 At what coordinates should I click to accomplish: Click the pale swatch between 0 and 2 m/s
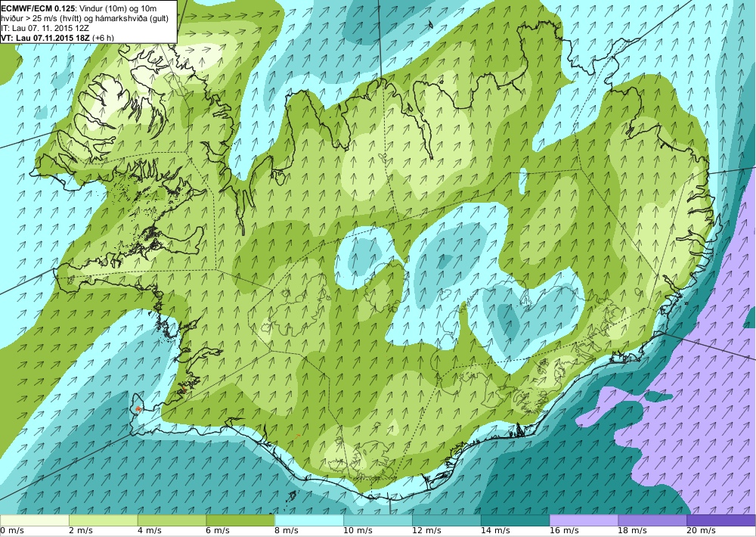[x=34, y=520]
